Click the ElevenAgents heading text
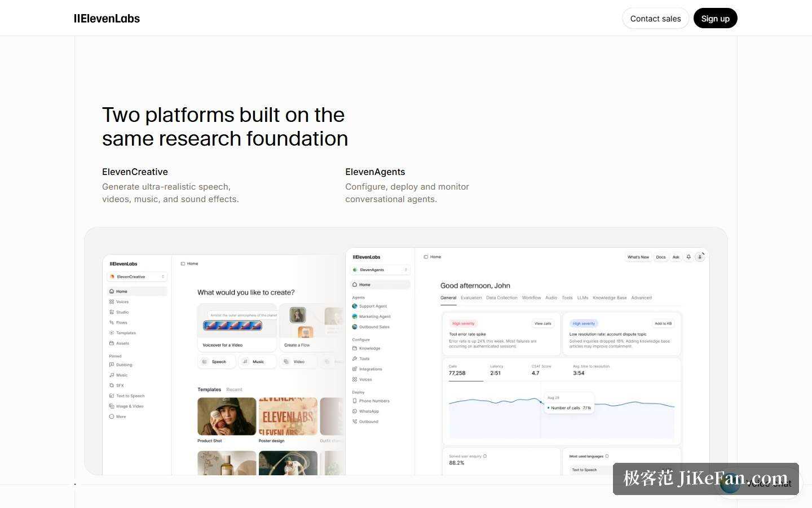Image resolution: width=812 pixels, height=508 pixels. tap(375, 172)
